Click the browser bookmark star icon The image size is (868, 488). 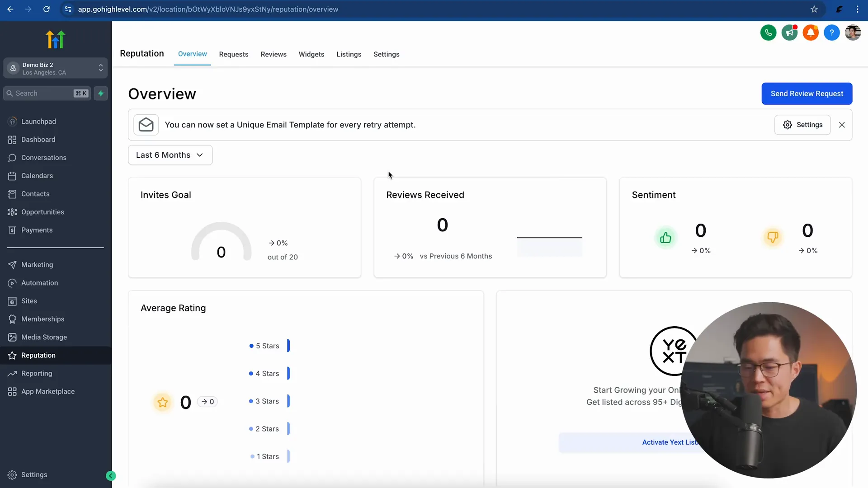click(x=814, y=9)
